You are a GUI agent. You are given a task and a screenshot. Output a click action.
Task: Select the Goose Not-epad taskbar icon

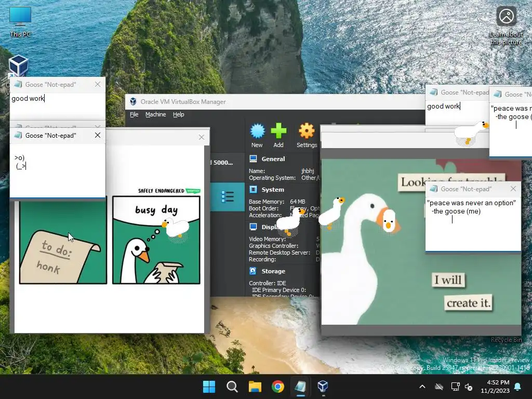coord(300,387)
